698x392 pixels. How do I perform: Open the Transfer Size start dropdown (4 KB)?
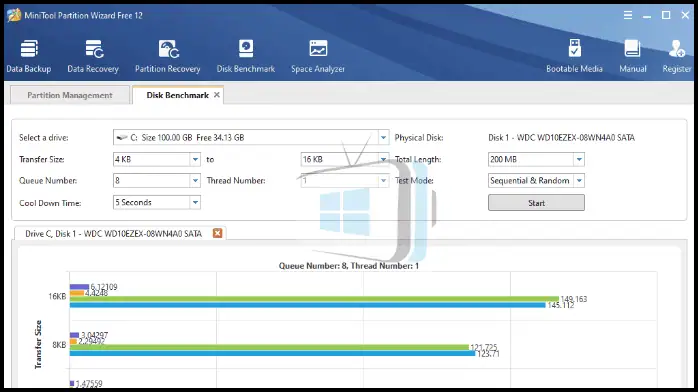(195, 159)
